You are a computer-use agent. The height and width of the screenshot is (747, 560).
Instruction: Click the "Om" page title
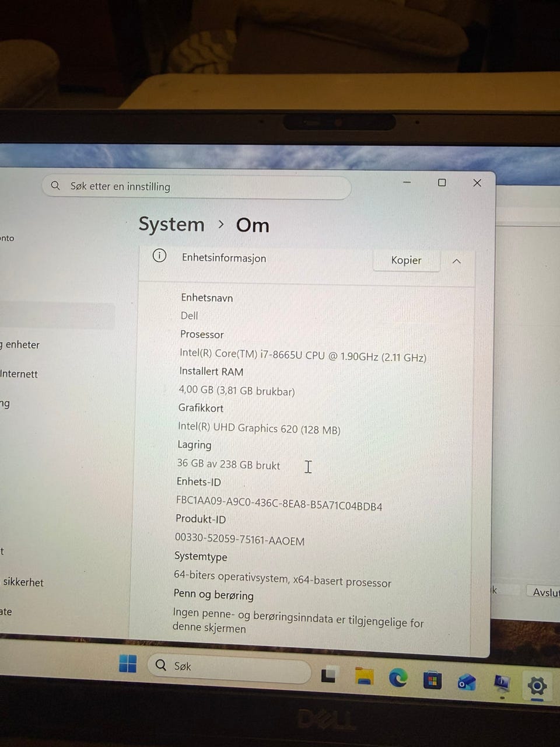tap(253, 225)
